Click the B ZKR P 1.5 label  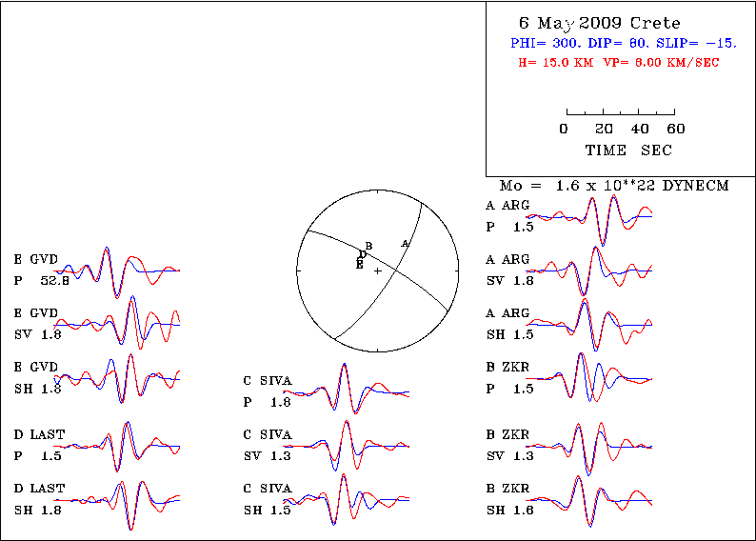point(509,378)
